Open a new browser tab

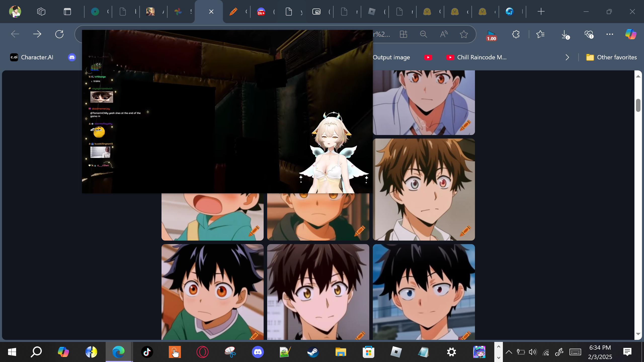(541, 12)
